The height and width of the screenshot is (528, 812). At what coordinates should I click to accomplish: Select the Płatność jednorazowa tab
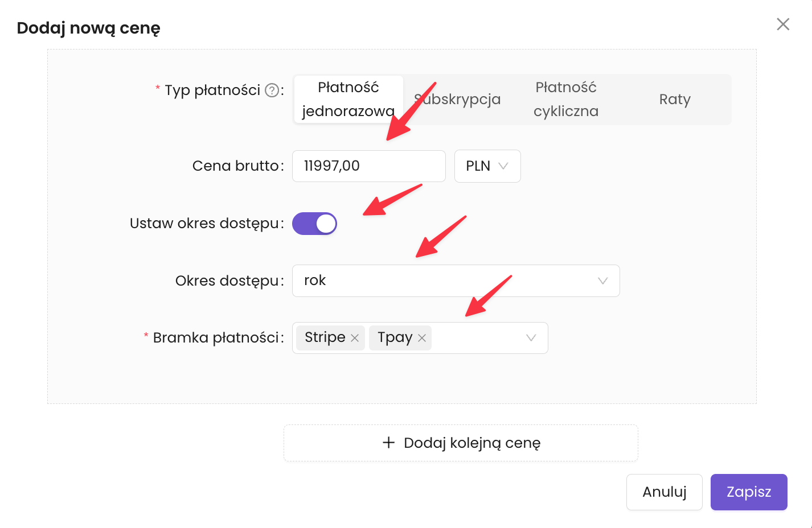click(348, 99)
